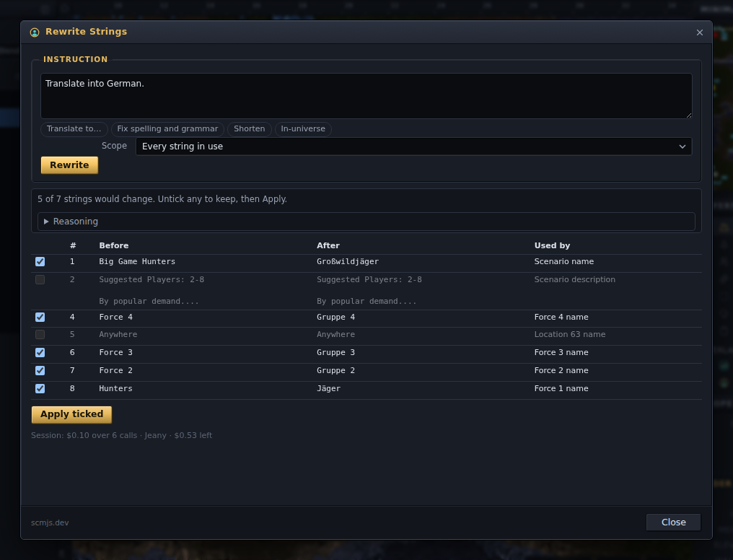Screen dimensions: 733x560
Task: Untick checkbox for row 4 Force 4
Action: point(40,318)
